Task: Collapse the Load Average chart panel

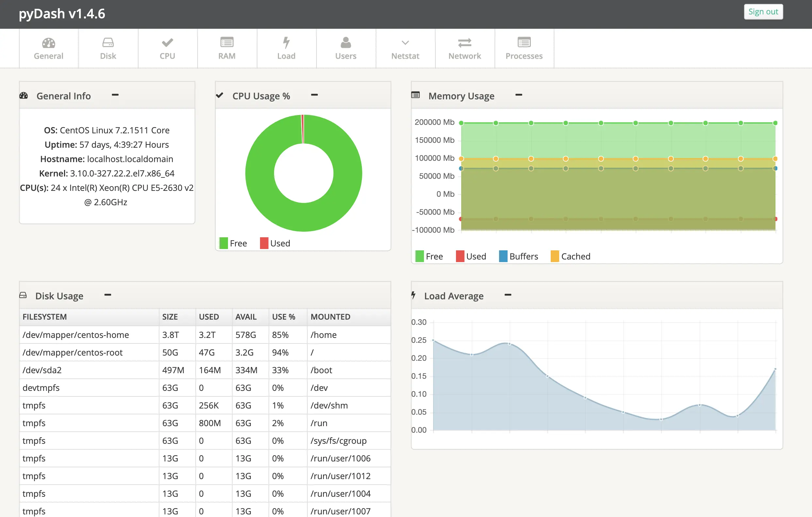Action: point(508,295)
